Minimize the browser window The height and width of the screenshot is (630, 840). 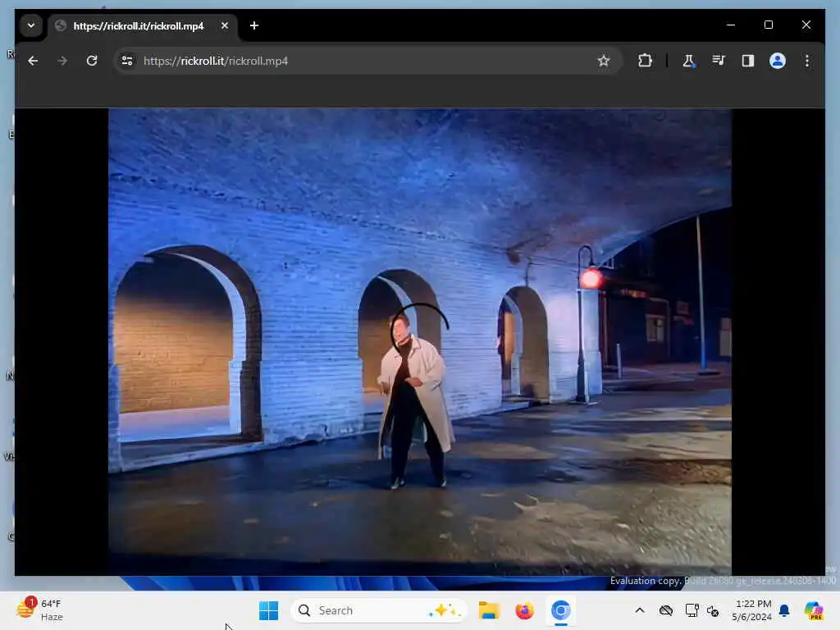pos(731,25)
